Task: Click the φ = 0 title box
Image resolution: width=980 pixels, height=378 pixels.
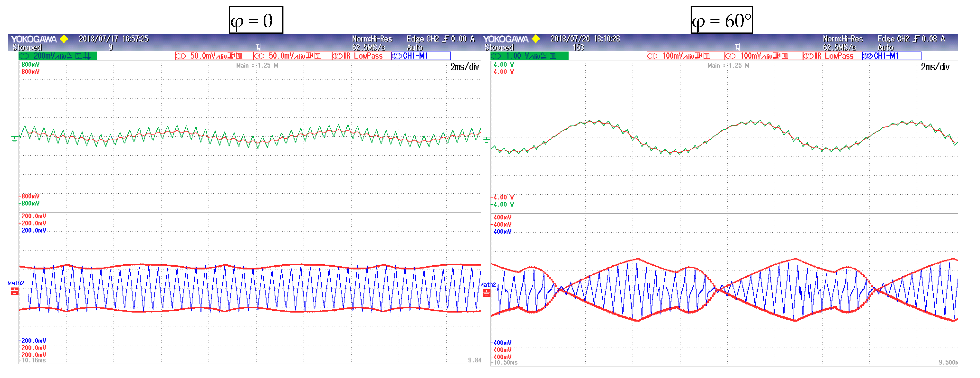Action: point(256,20)
